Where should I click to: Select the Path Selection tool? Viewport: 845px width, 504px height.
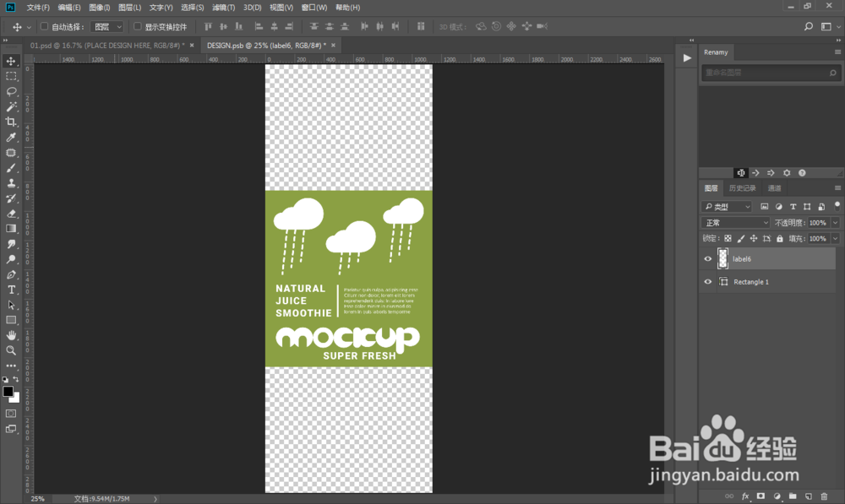(11, 305)
